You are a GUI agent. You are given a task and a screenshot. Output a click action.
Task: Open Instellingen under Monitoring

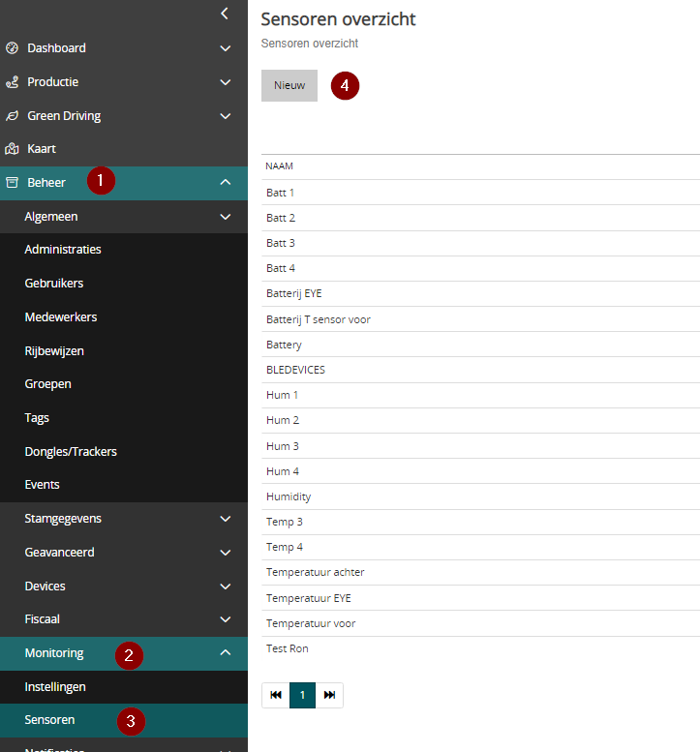click(x=124, y=687)
